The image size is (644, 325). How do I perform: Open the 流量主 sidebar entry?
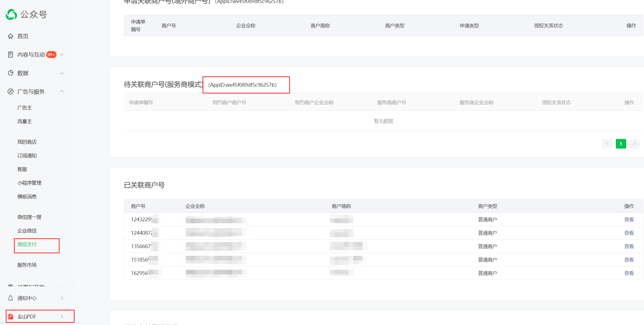(24, 121)
